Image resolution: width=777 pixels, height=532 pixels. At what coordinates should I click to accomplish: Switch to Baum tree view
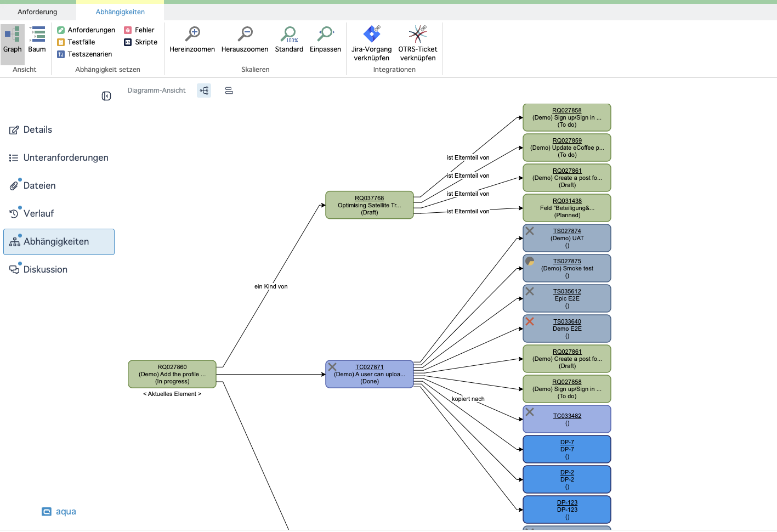[x=37, y=40]
